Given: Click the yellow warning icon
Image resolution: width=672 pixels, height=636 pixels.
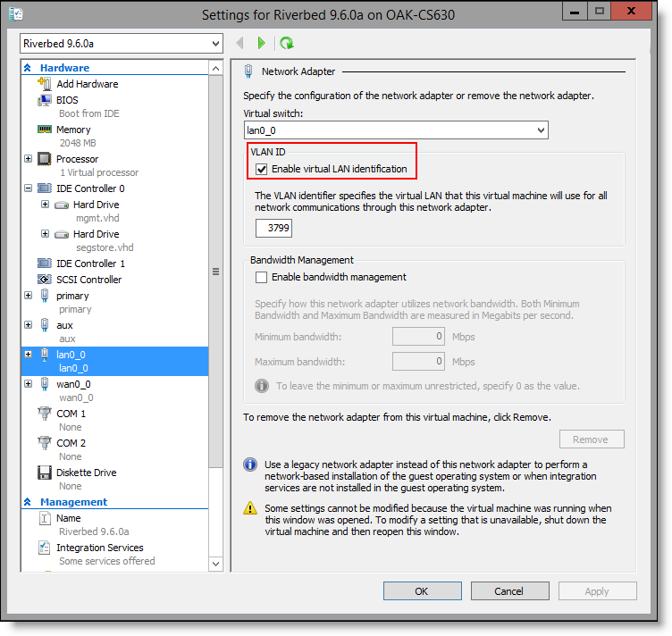Looking at the screenshot, I should tap(250, 508).
